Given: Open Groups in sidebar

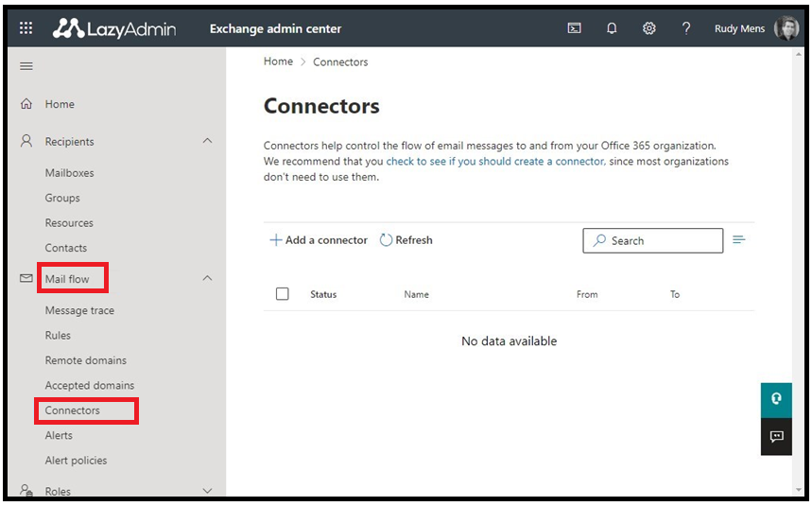Looking at the screenshot, I should 62,198.
